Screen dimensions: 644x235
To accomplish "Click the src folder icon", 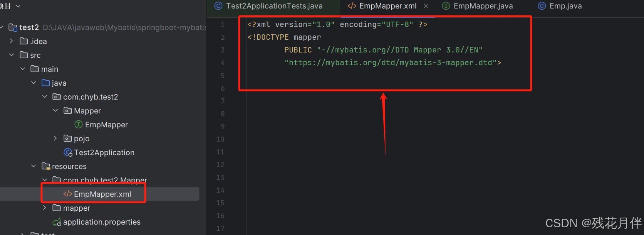I will point(24,55).
